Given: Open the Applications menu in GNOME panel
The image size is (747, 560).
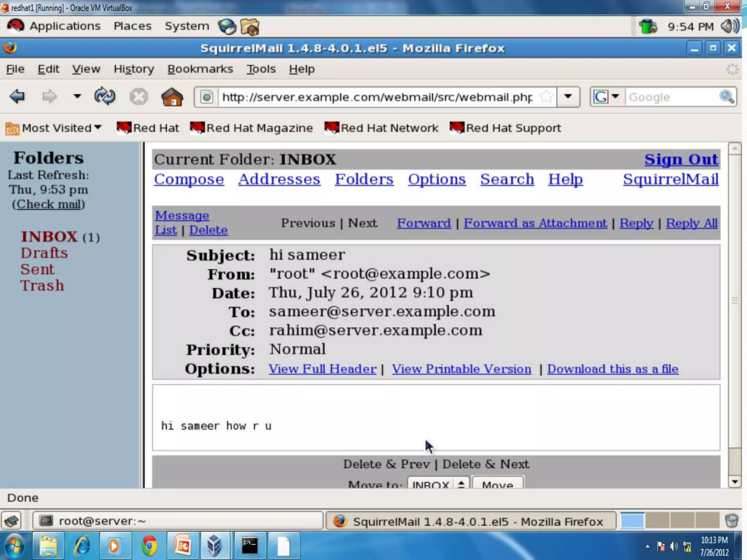Looking at the screenshot, I should tap(65, 26).
